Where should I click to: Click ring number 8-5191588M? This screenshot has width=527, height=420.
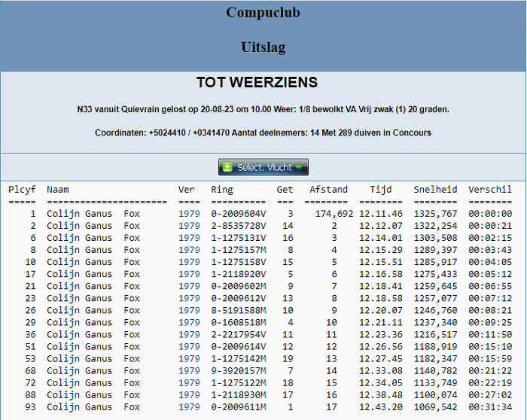click(x=239, y=310)
